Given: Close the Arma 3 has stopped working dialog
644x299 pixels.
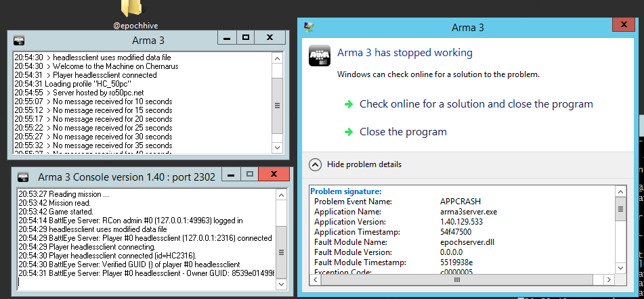Looking at the screenshot, I should [624, 24].
